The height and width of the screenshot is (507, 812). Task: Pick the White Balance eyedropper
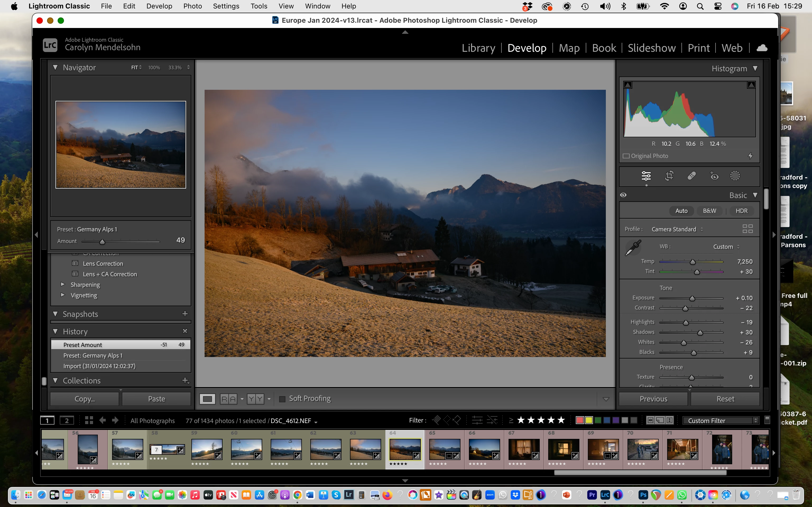point(633,248)
